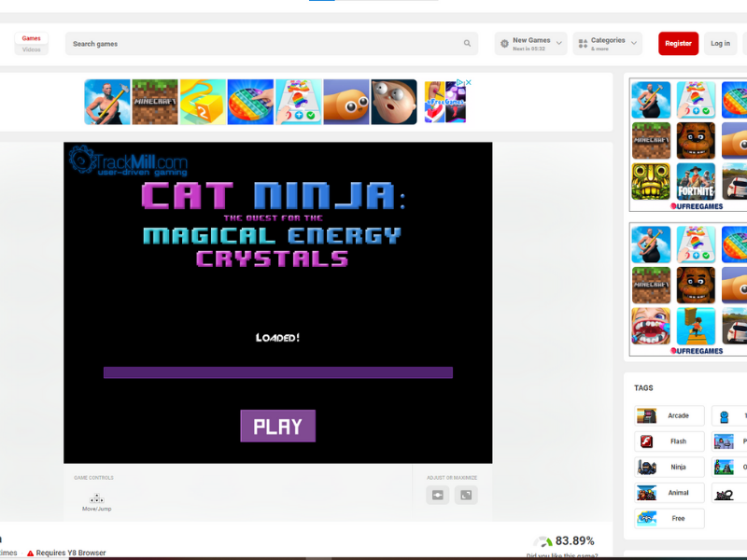Open the Minecraft thumbnail in the top banner ad

point(155,102)
